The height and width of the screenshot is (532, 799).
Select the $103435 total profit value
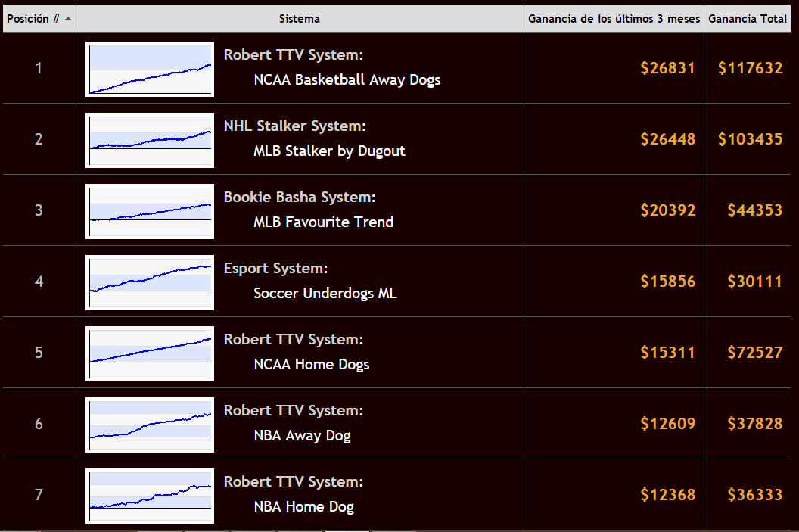pos(750,139)
